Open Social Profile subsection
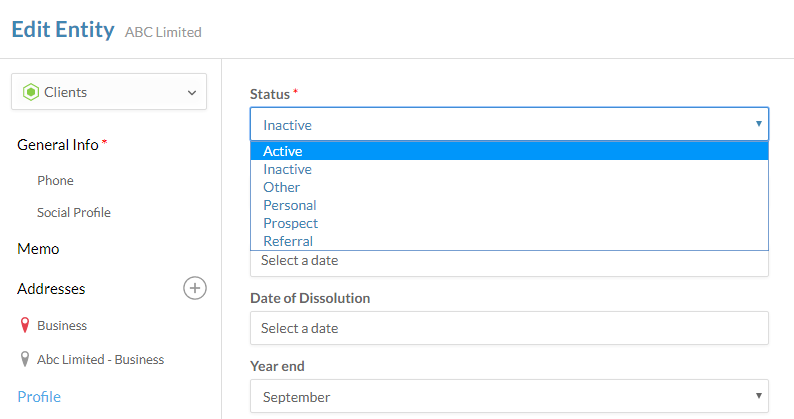This screenshot has width=794, height=419. click(x=73, y=213)
